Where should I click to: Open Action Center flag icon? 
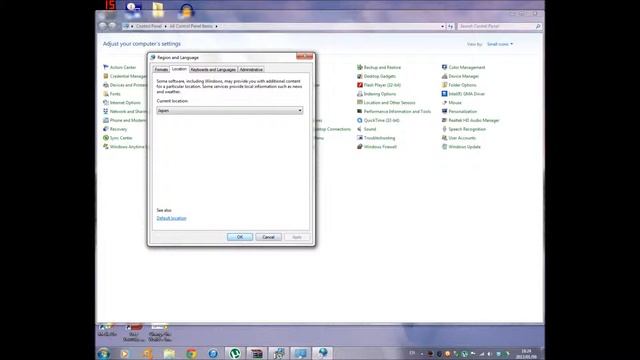coord(106,67)
